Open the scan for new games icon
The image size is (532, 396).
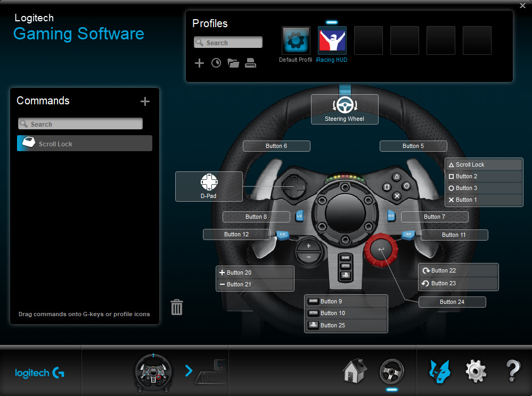point(216,63)
